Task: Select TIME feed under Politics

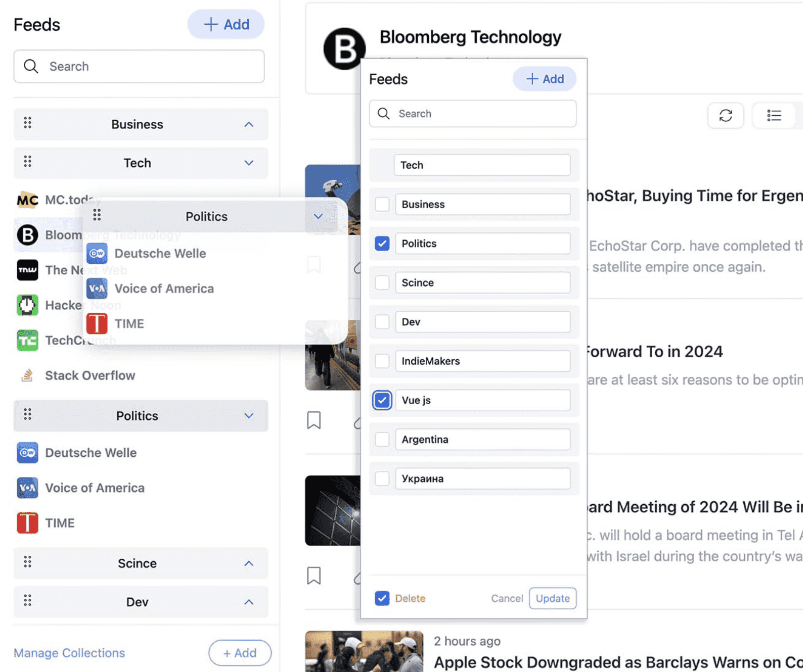Action: pyautogui.click(x=60, y=523)
